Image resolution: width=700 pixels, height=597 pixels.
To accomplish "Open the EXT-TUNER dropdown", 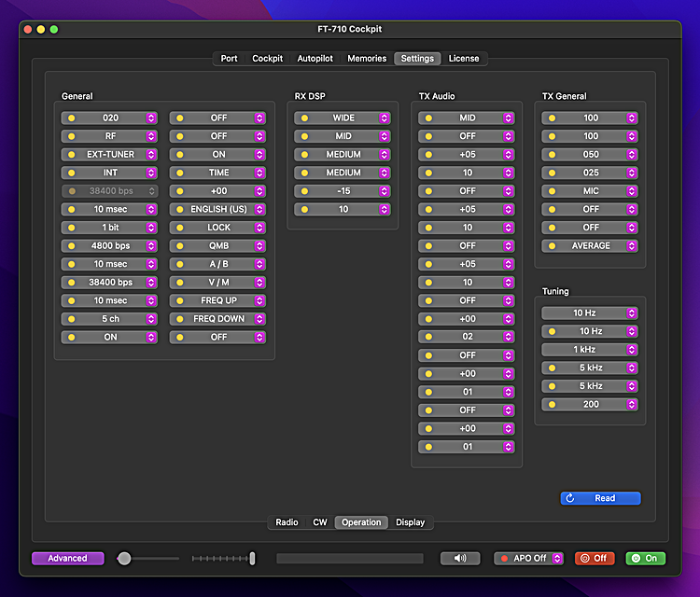I will pos(109,155).
